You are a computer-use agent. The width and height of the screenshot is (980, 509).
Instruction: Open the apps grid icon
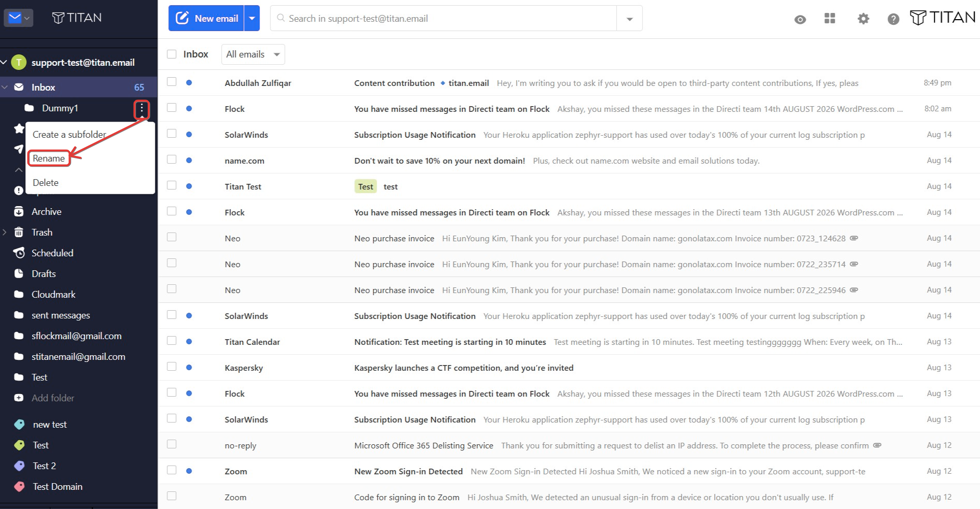pyautogui.click(x=830, y=19)
